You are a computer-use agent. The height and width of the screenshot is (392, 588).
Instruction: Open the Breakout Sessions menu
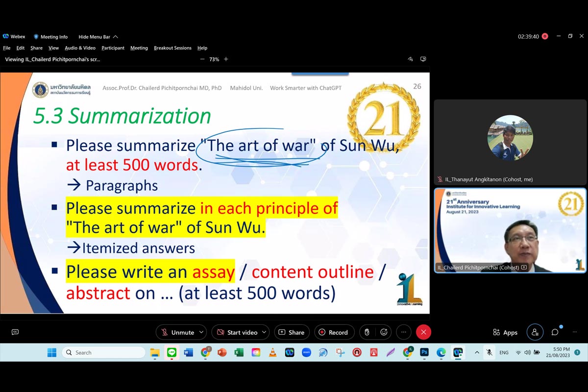coord(172,48)
